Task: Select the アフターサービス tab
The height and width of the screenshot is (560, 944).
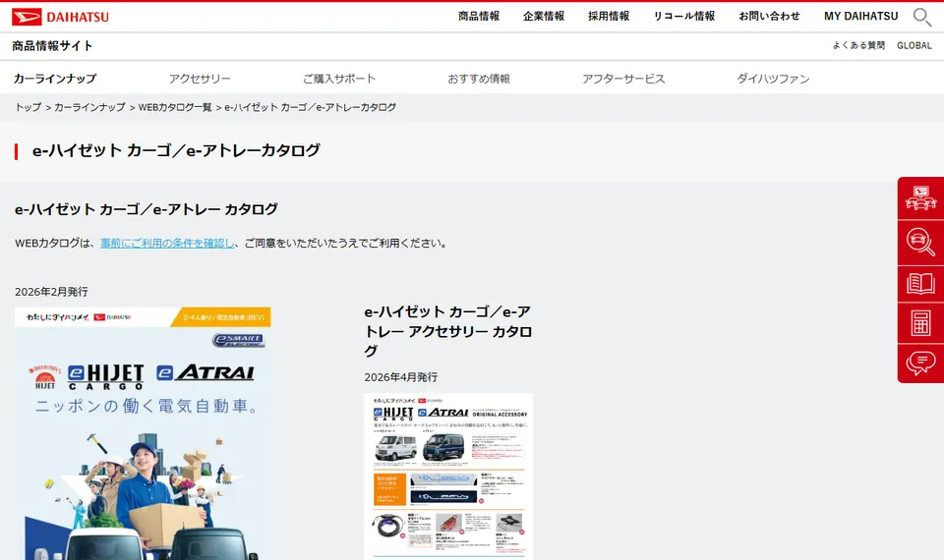Action: [623, 79]
